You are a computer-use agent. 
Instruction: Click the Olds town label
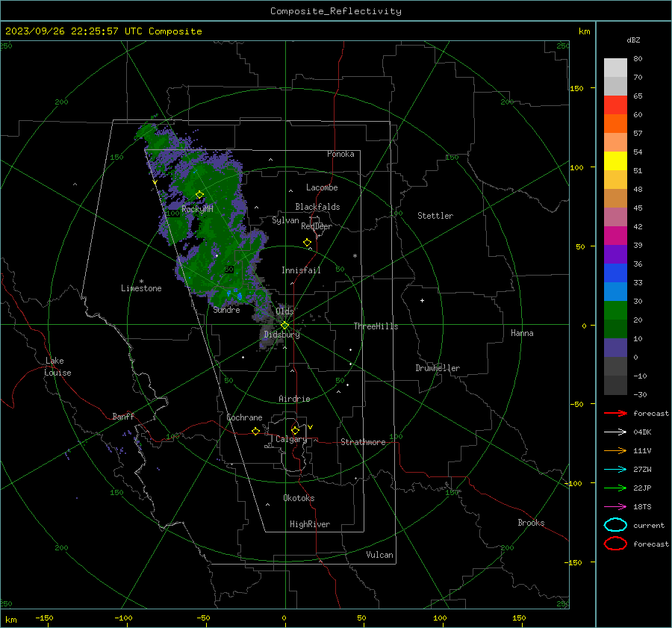(x=284, y=311)
